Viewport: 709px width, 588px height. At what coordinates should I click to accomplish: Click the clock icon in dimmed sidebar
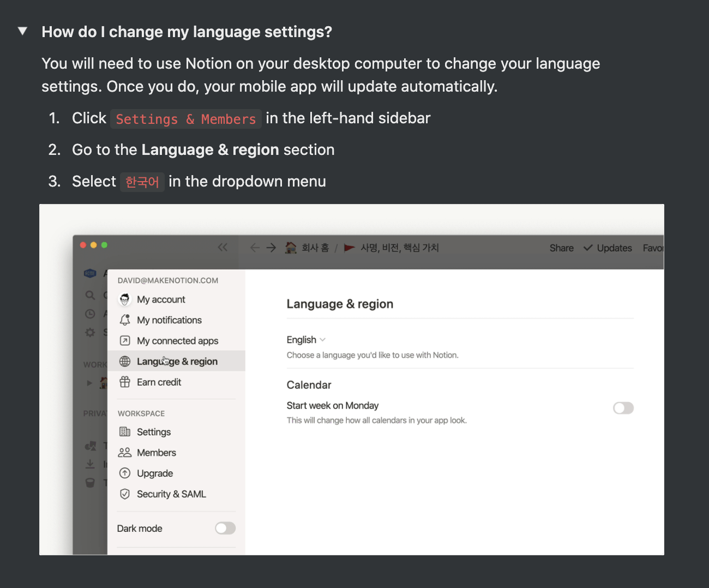(90, 314)
